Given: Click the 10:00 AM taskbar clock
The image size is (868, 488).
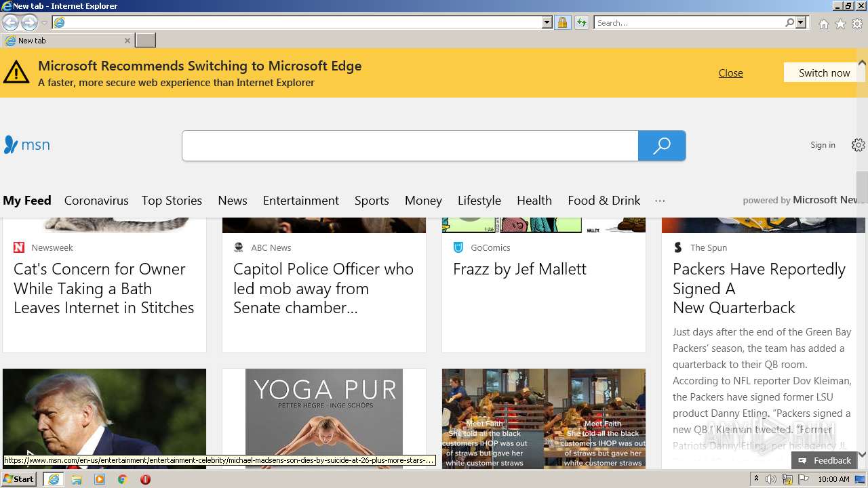Looking at the screenshot, I should tap(833, 479).
